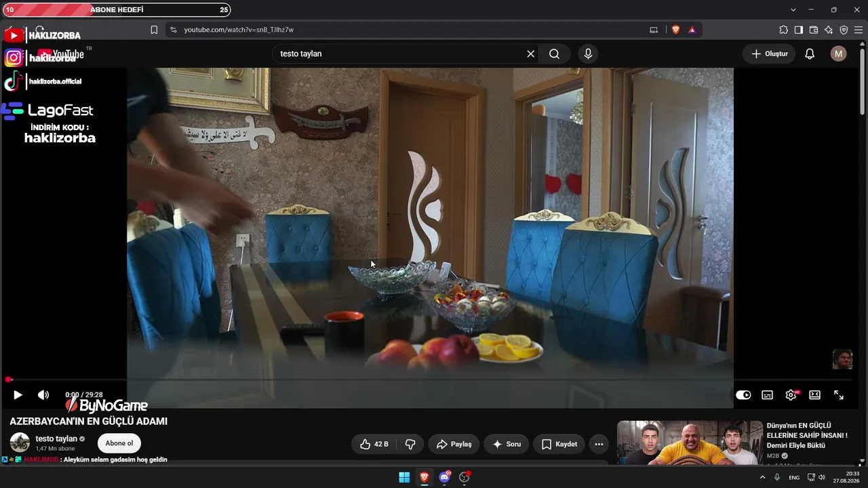Click the taskbar microphone tray icon
This screenshot has width=868, height=488.
[777, 477]
